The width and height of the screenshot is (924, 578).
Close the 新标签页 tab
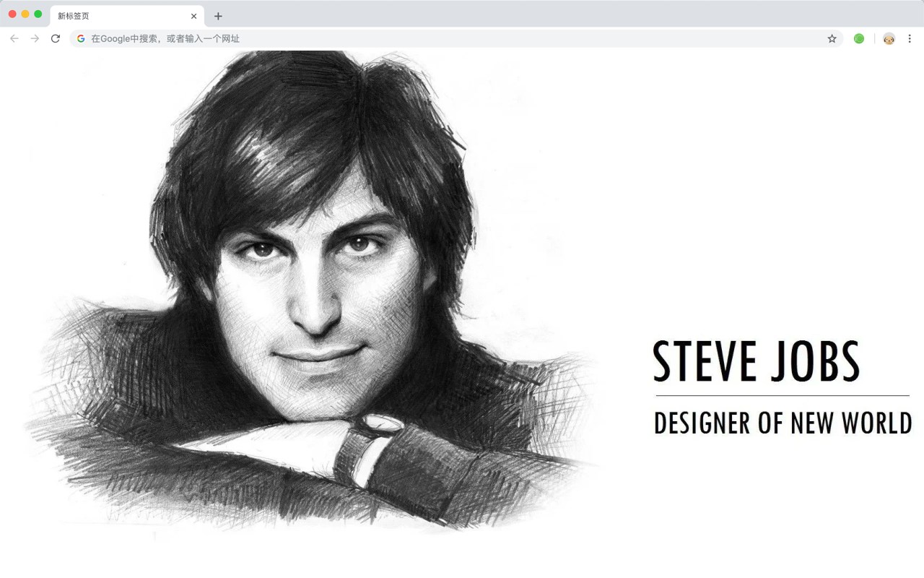coord(193,16)
